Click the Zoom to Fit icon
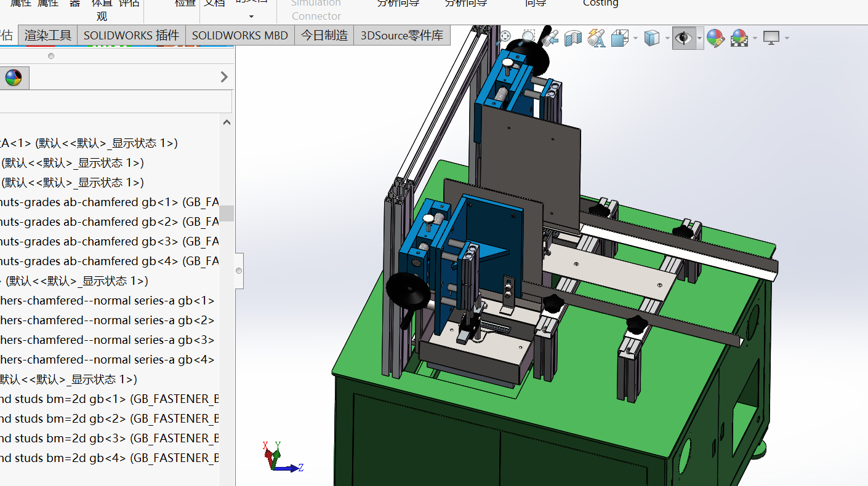The height and width of the screenshot is (486, 868). tap(505, 38)
